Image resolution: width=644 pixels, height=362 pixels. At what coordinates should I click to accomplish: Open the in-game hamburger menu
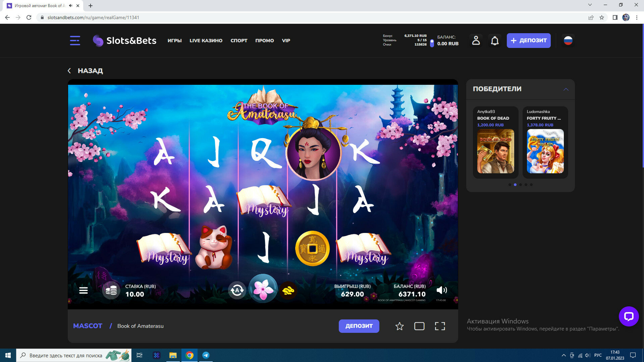(84, 290)
